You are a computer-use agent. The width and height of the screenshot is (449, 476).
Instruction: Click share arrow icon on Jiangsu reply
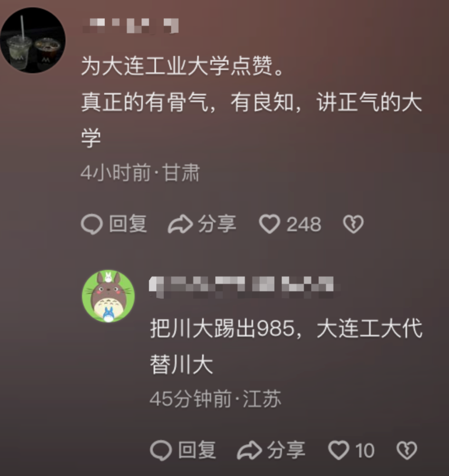pos(249,450)
